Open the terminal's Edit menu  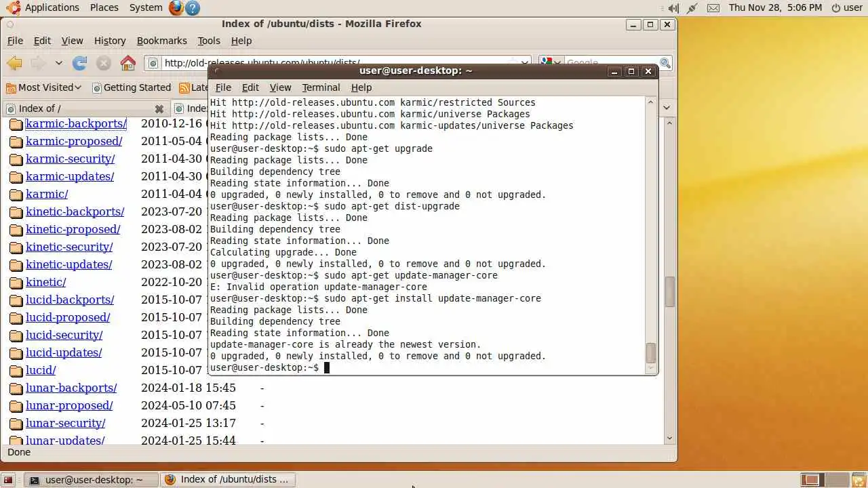coord(250,87)
